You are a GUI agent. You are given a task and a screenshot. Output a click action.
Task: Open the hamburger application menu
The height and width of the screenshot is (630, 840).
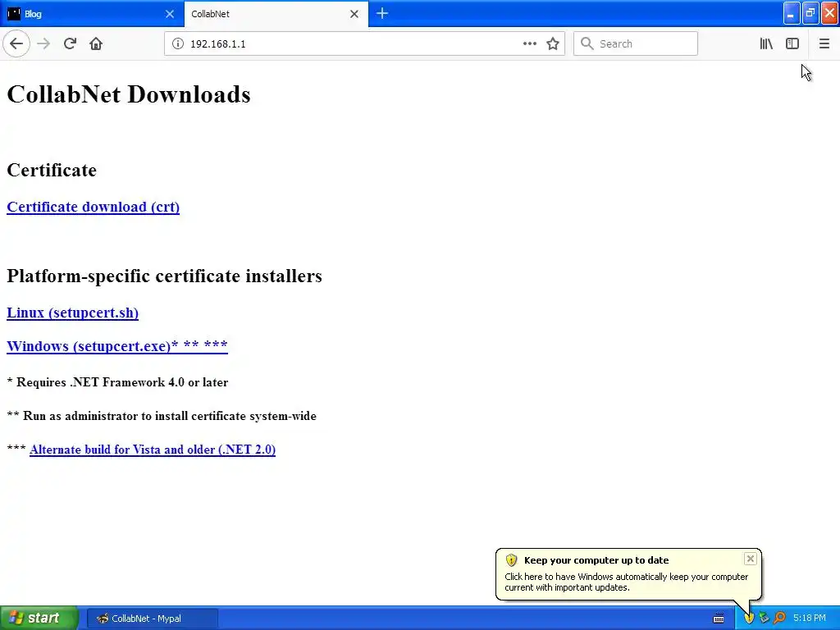pos(824,44)
